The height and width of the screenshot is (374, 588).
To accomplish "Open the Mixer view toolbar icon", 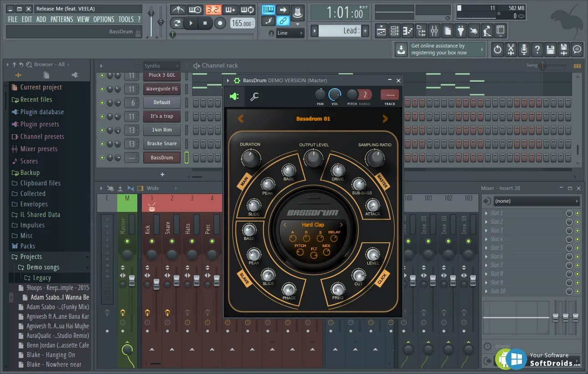I will coord(434,31).
